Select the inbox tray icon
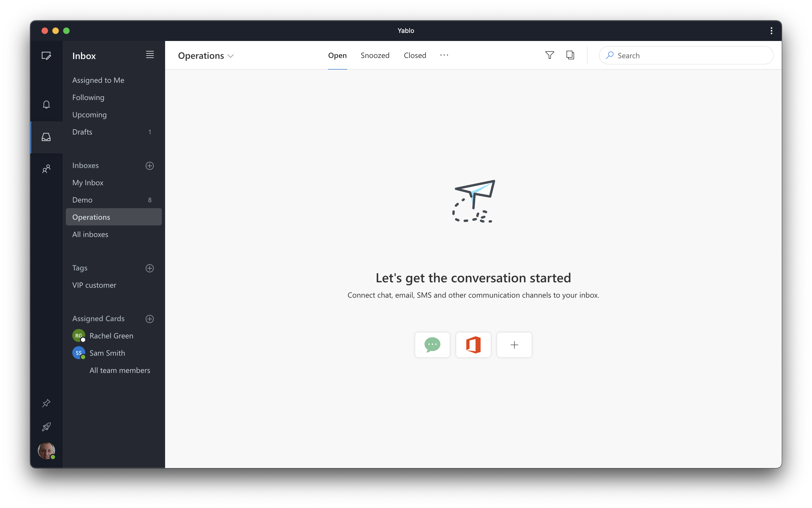The image size is (812, 508). (46, 137)
